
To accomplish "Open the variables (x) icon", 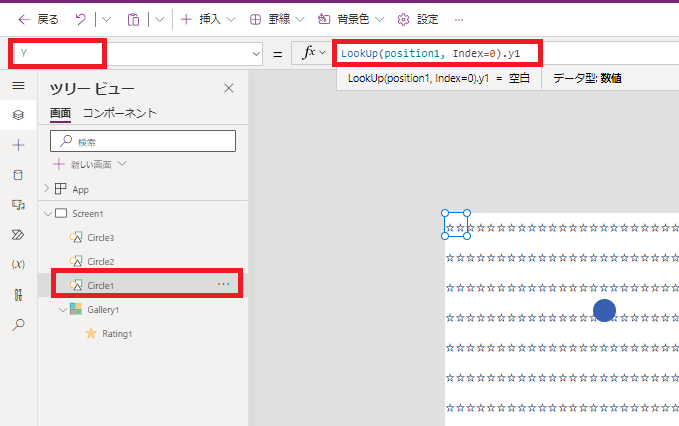I will tap(18, 265).
